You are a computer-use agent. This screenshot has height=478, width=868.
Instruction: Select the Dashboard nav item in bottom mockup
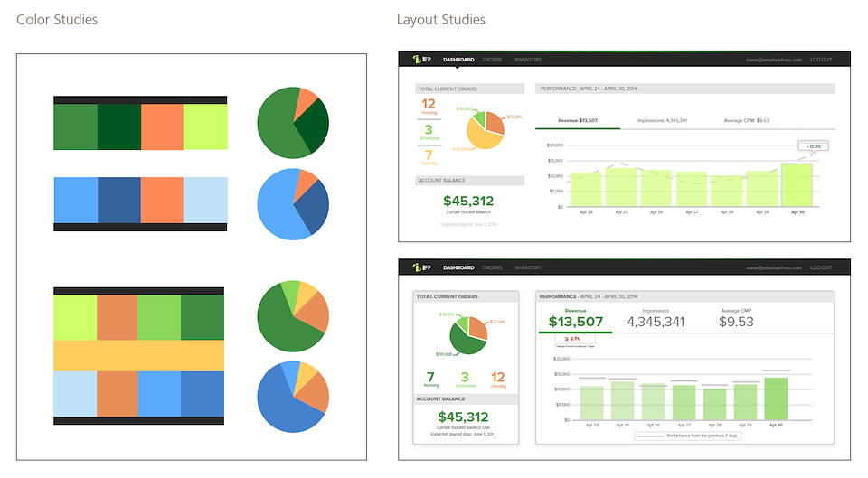click(458, 268)
